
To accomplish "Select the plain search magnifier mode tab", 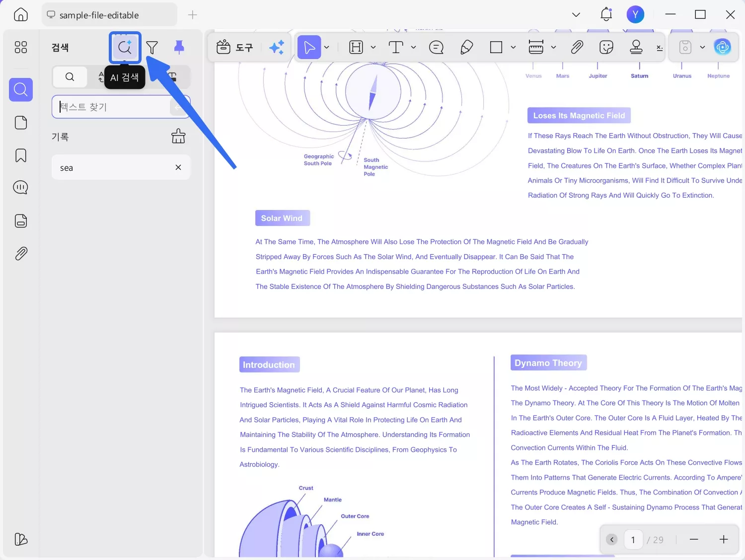I will click(70, 77).
